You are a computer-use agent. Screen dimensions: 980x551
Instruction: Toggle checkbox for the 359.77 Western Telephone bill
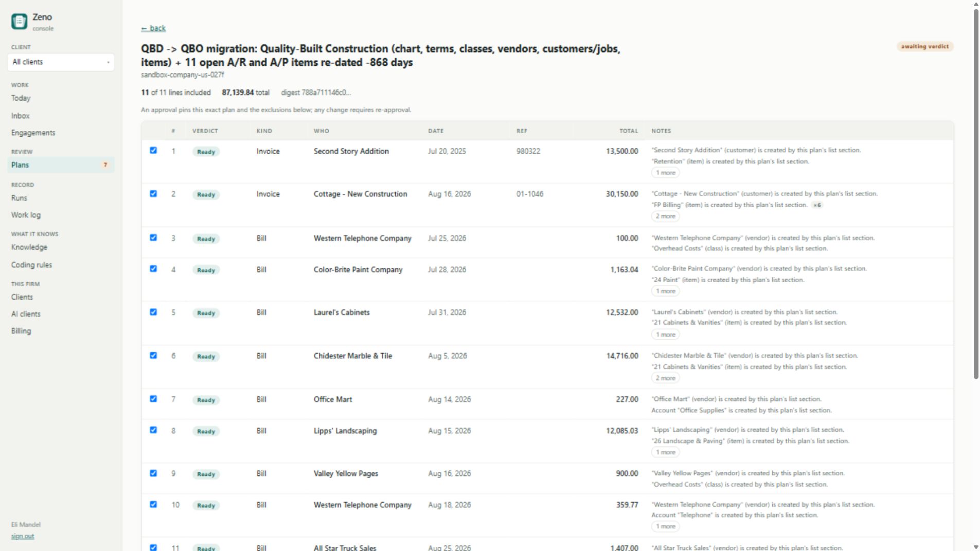point(153,505)
